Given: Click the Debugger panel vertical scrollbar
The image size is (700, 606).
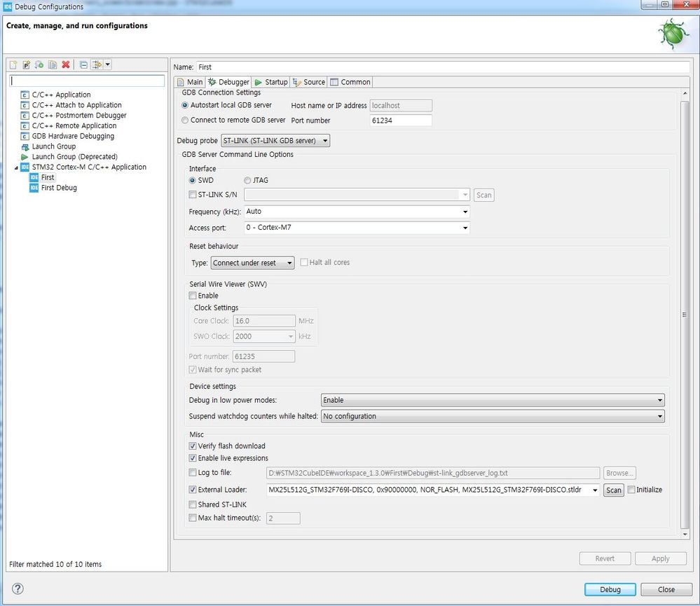Looking at the screenshot, I should pyautogui.click(x=685, y=314).
